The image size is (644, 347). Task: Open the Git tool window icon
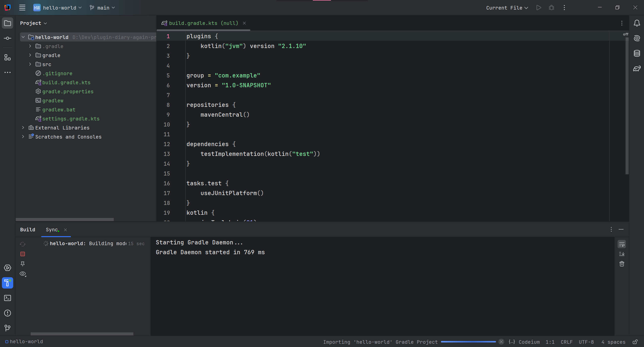tap(8, 328)
